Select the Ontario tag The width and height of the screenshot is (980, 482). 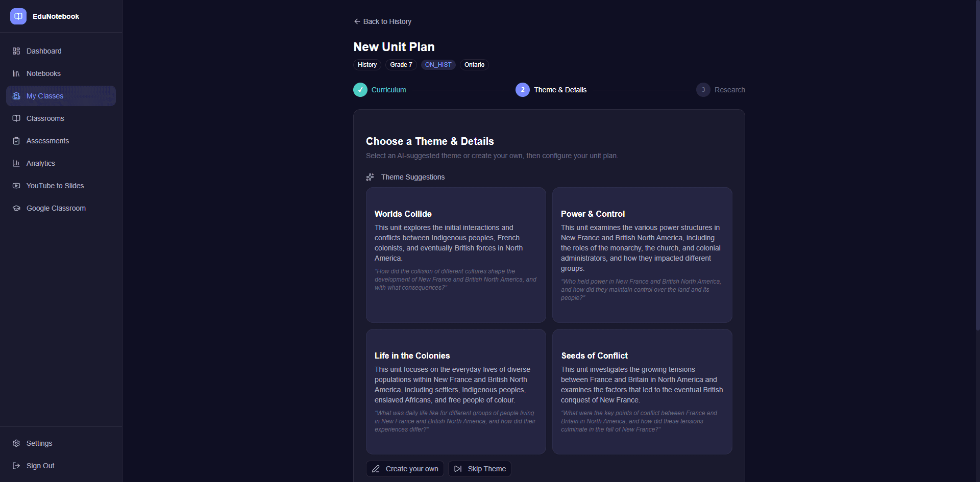(x=474, y=65)
